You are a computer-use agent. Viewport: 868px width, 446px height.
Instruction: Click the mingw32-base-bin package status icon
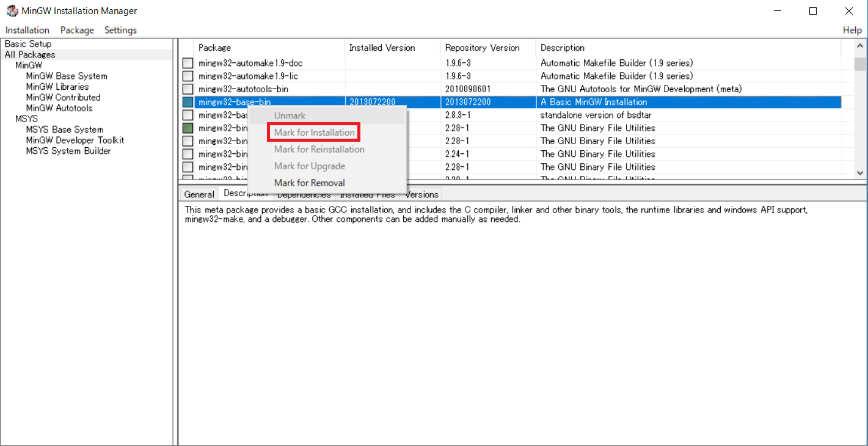click(x=188, y=102)
